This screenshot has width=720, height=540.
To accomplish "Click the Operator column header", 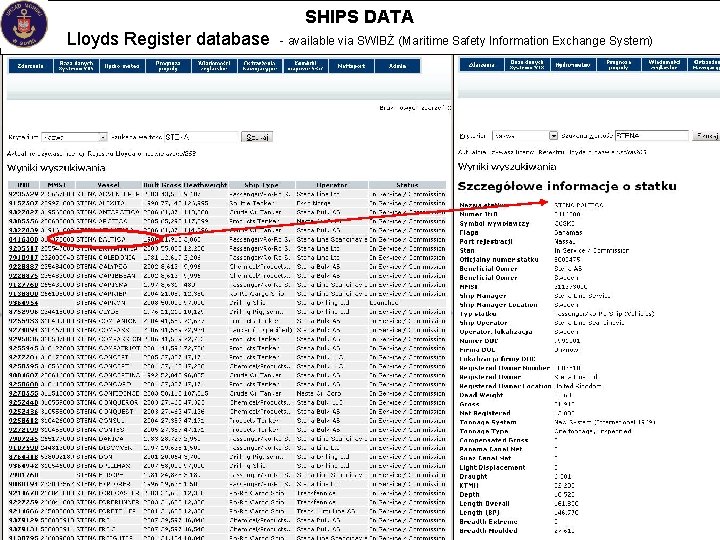I will tap(332, 185).
